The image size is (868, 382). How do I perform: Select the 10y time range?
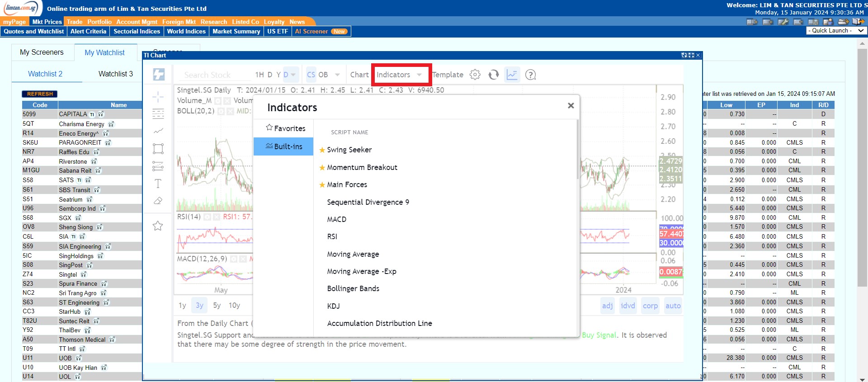pos(234,306)
